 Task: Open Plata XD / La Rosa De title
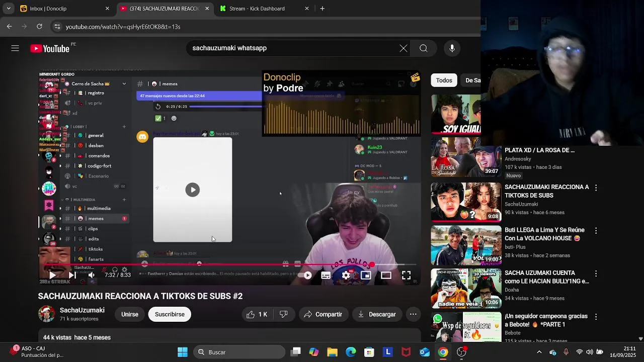[539, 150]
